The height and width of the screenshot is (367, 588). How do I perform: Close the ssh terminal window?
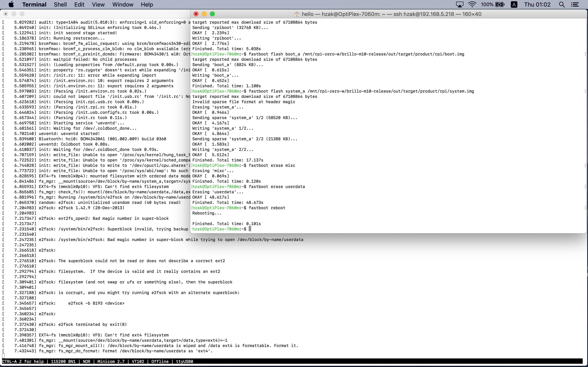(x=196, y=14)
